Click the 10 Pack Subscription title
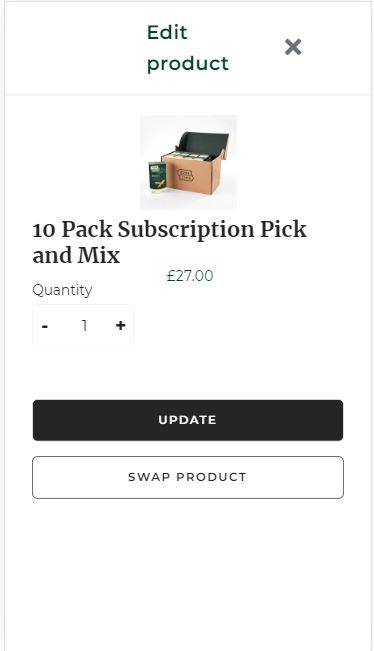The height and width of the screenshot is (651, 374). 169,242
